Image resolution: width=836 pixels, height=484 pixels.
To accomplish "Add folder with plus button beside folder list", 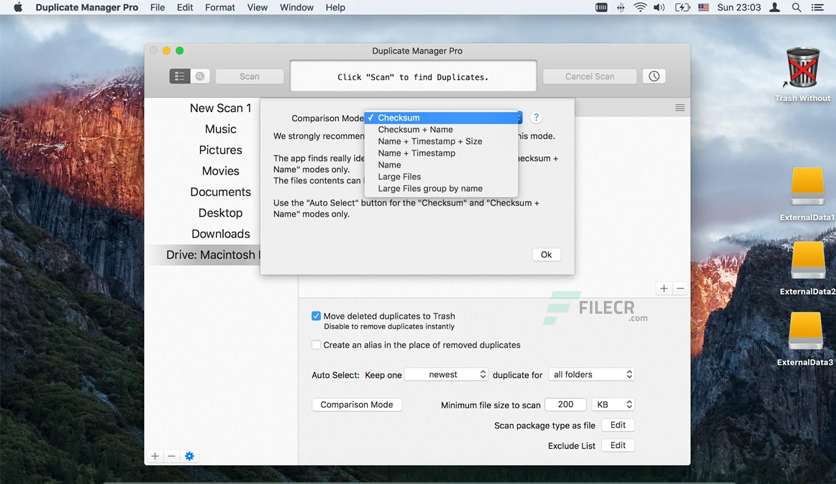I will click(664, 288).
